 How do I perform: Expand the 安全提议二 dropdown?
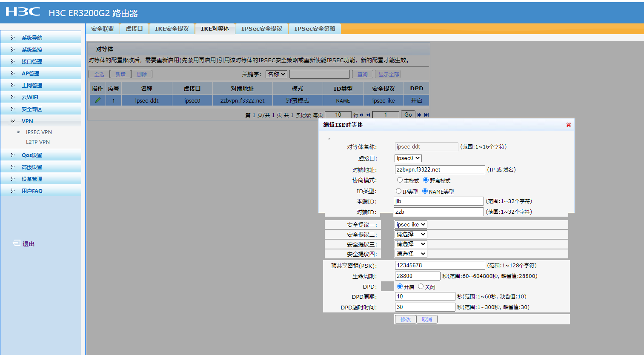tap(410, 234)
